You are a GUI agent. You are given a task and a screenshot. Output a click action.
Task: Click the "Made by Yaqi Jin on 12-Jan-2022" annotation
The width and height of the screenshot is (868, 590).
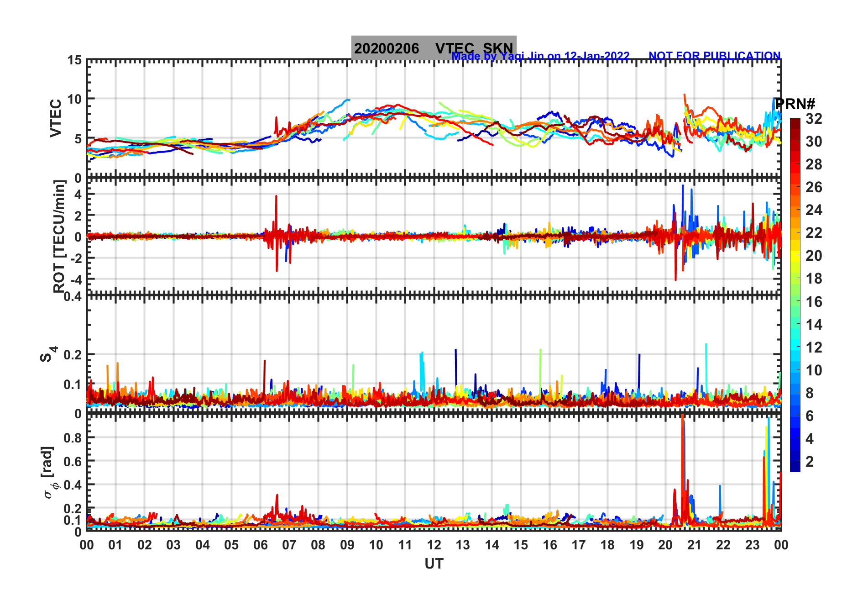(x=540, y=56)
